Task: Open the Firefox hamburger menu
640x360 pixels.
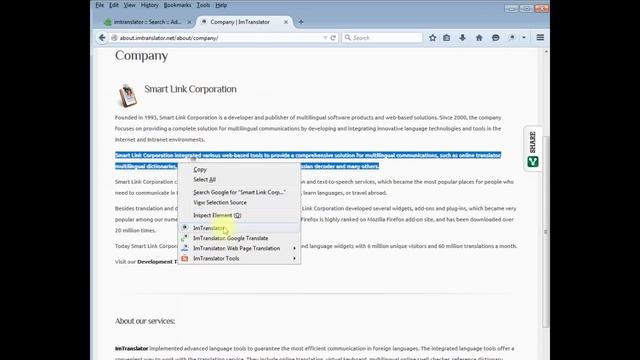Action: point(540,38)
